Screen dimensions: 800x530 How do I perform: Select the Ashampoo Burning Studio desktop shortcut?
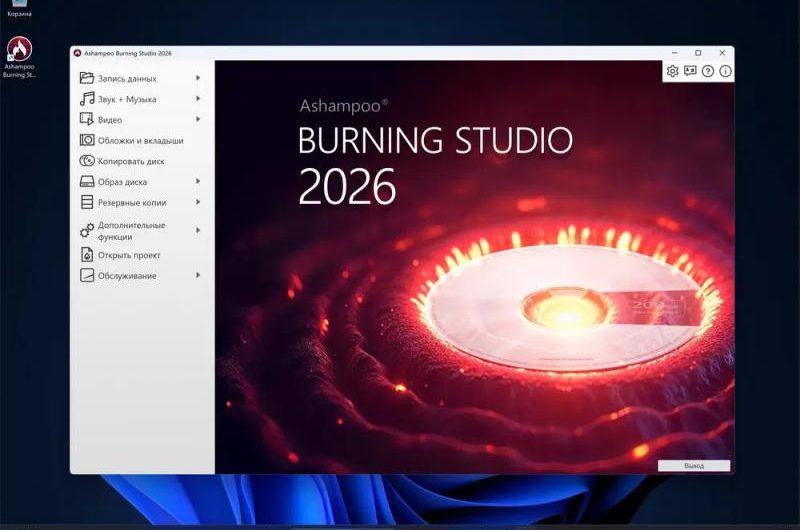tap(19, 57)
